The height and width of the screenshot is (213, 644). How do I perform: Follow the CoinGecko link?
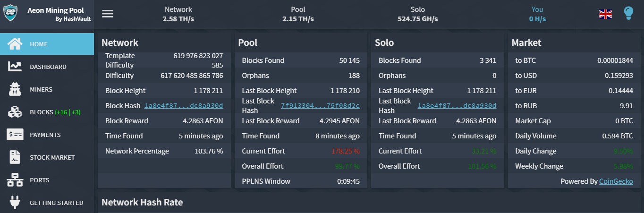coord(616,181)
